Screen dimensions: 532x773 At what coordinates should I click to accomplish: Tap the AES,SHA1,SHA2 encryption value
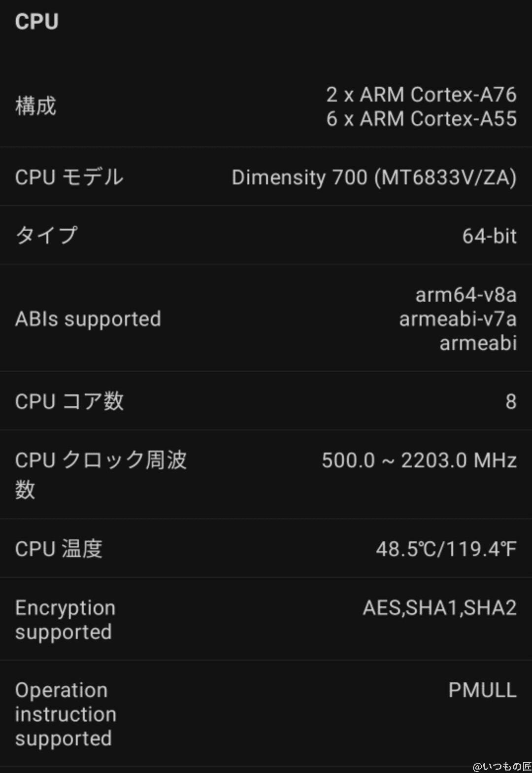(439, 608)
